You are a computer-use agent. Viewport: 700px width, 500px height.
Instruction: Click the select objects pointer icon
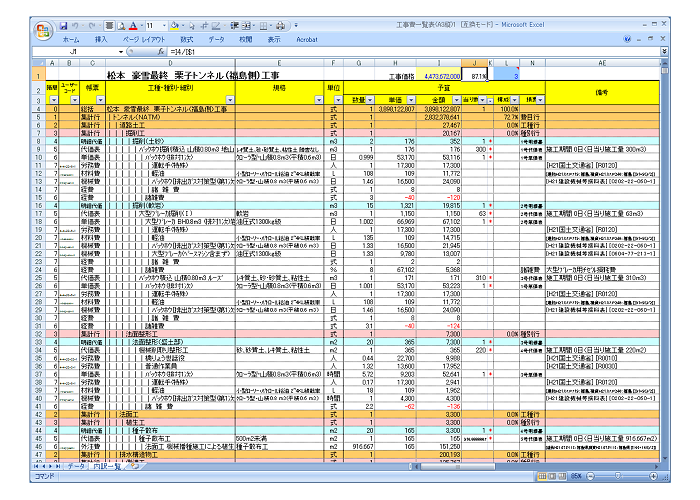tap(192, 26)
